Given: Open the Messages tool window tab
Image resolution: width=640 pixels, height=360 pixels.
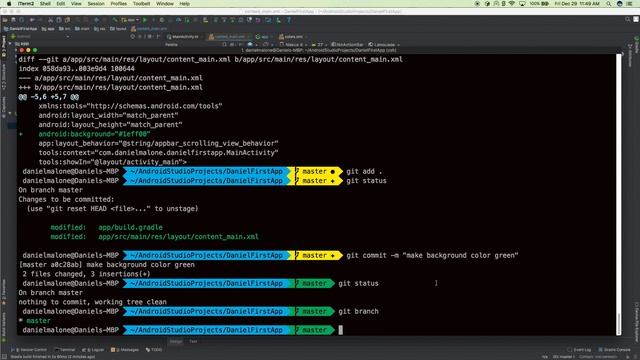Looking at the screenshot, I should pos(125,350).
